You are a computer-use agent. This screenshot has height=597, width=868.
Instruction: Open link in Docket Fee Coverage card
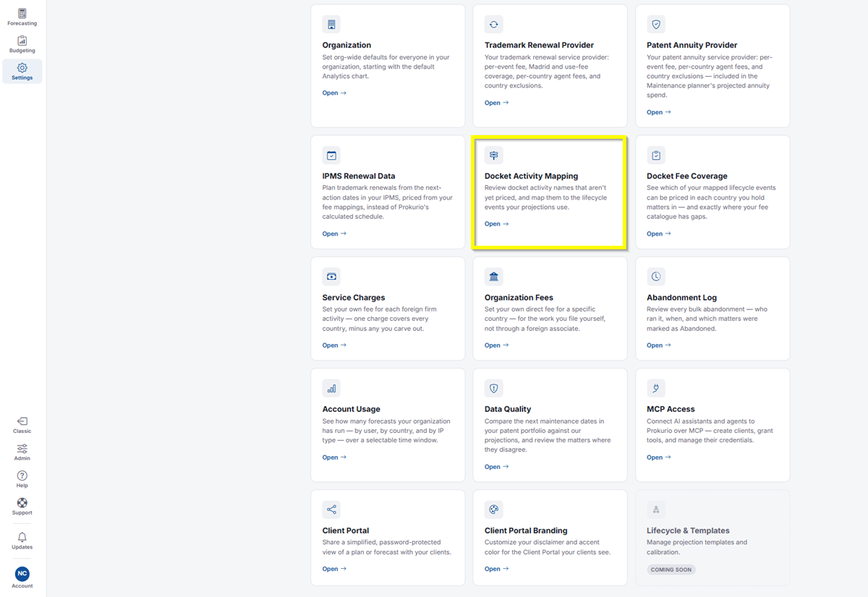pyautogui.click(x=659, y=233)
